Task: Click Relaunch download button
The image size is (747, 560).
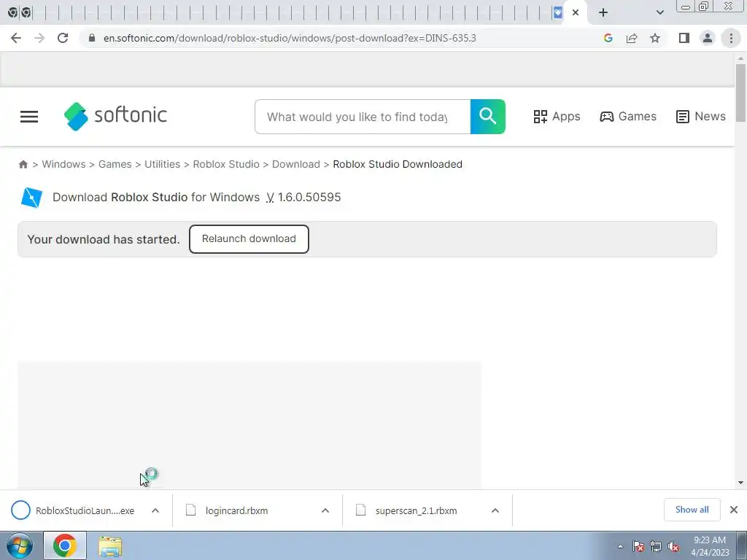Action: 249,239
